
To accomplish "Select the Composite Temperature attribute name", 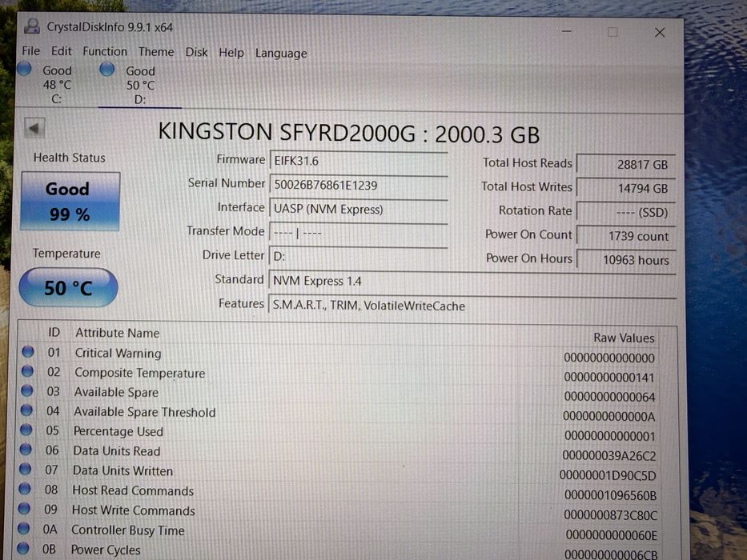I will point(139,373).
